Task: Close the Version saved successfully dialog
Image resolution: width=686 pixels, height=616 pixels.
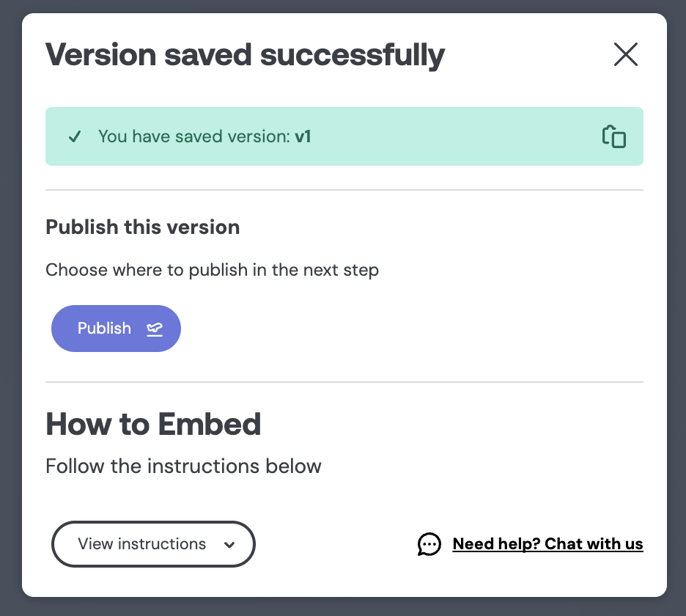Action: [x=626, y=54]
